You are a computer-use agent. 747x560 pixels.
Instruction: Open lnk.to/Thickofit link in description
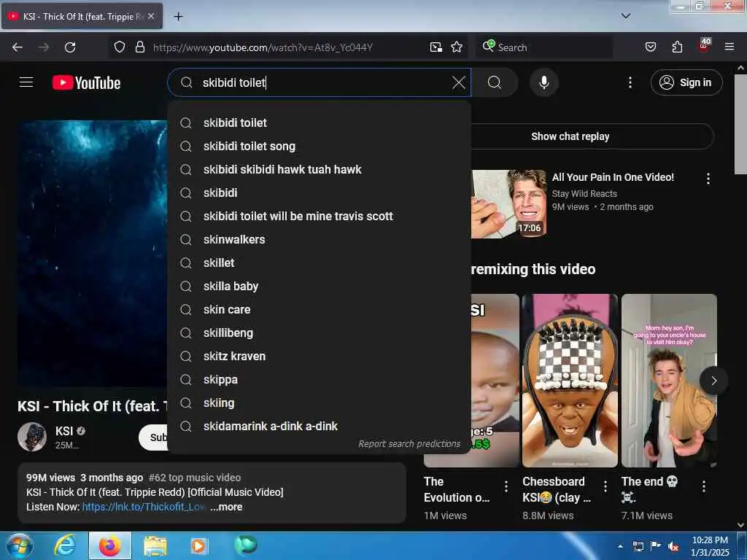coord(144,507)
